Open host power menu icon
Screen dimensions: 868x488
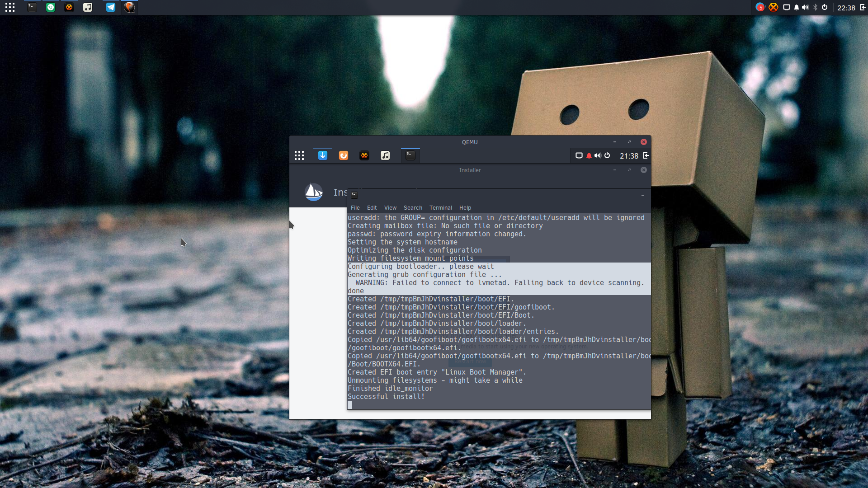click(825, 7)
